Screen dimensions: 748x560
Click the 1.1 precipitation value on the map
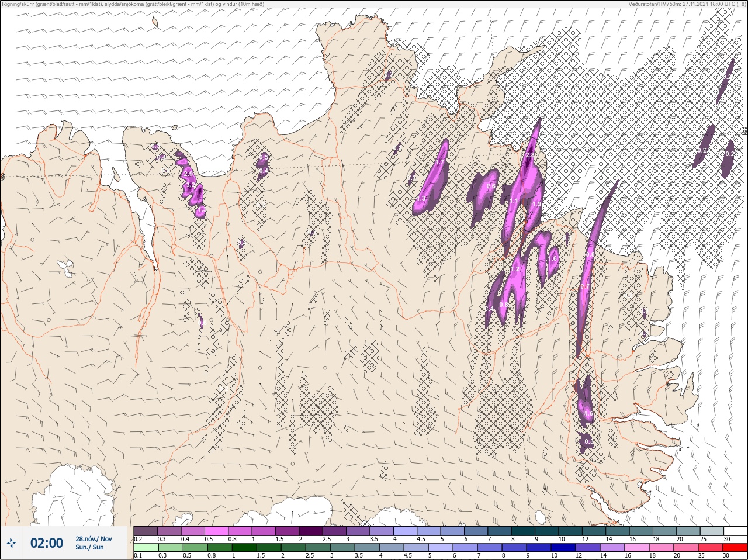tap(513, 201)
